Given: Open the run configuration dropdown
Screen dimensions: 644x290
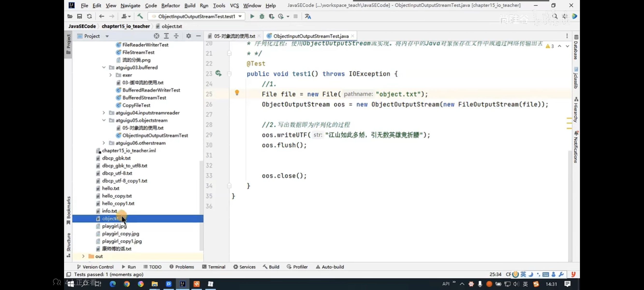Looking at the screenshot, I should [x=240, y=16].
